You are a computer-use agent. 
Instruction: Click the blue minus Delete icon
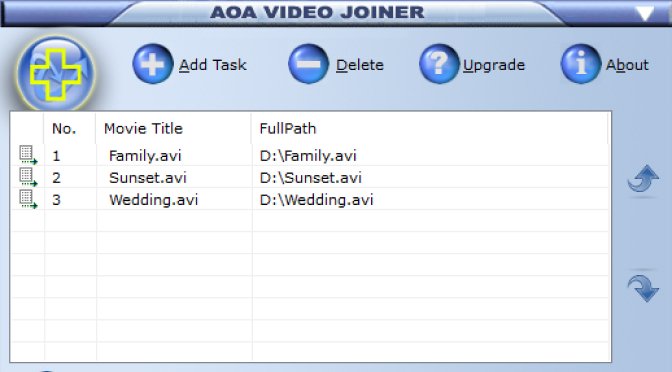308,64
